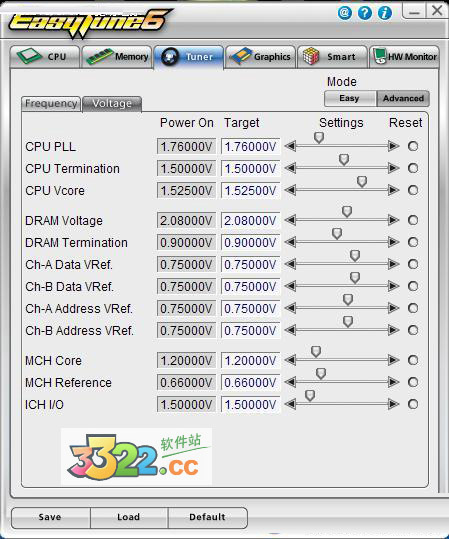Open the Memory tab with RAM icon
Image resolution: width=449 pixels, height=539 pixels.
coord(117,56)
